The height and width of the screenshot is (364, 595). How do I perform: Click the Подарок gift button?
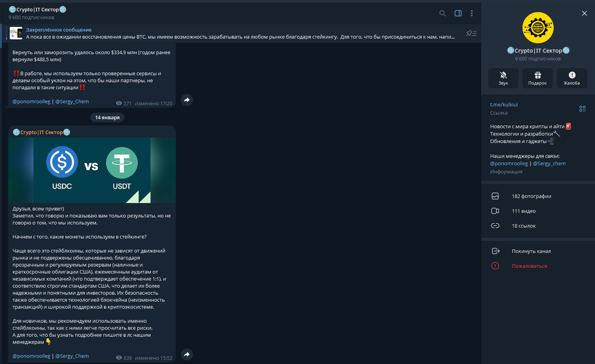coord(537,78)
